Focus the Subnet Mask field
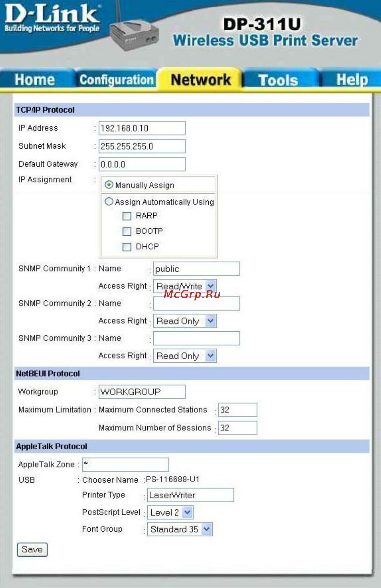Image resolution: width=381 pixels, height=588 pixels. 142,146
